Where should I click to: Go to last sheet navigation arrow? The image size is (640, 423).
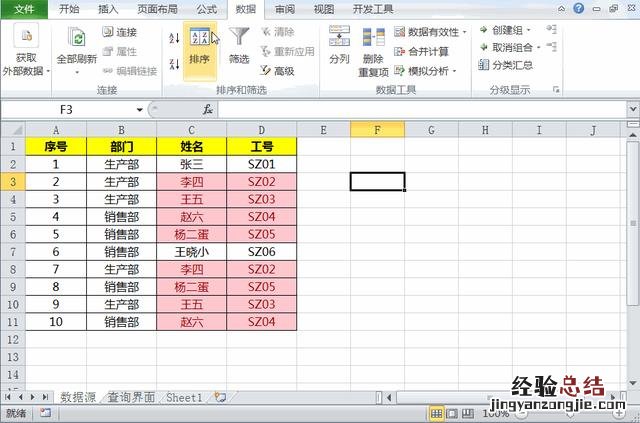pos(45,397)
